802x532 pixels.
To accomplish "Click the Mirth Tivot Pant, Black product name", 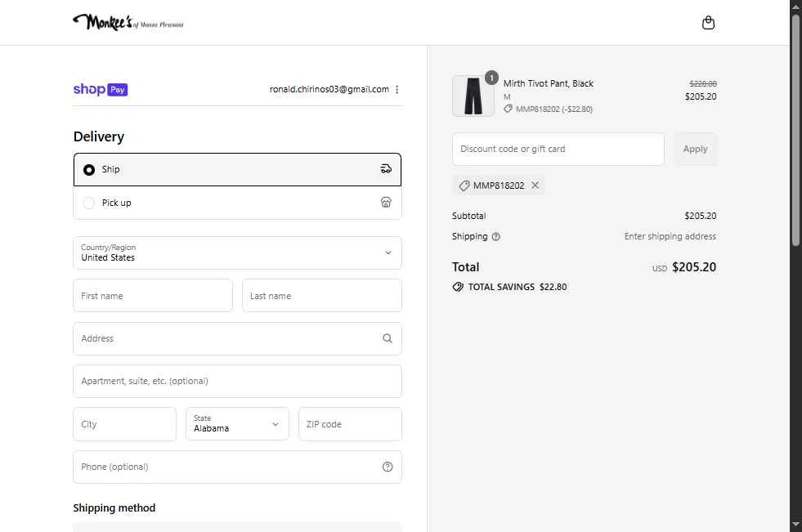I will click(x=549, y=83).
